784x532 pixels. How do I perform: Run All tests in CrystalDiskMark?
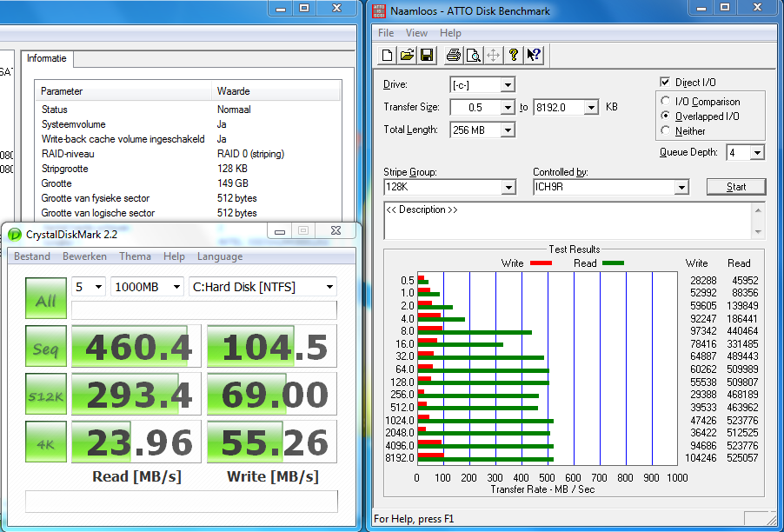46,298
